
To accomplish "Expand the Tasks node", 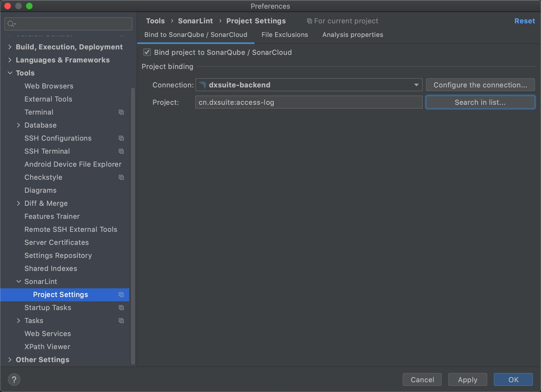I will [x=18, y=321].
